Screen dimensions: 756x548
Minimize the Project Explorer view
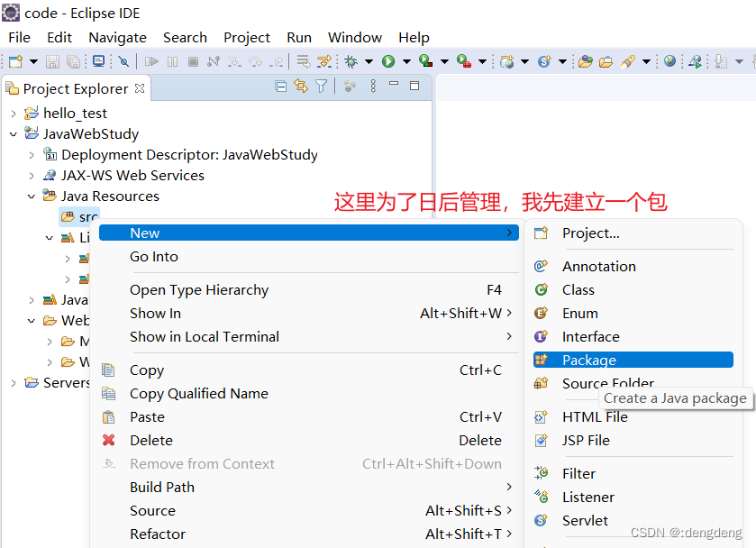click(x=394, y=84)
